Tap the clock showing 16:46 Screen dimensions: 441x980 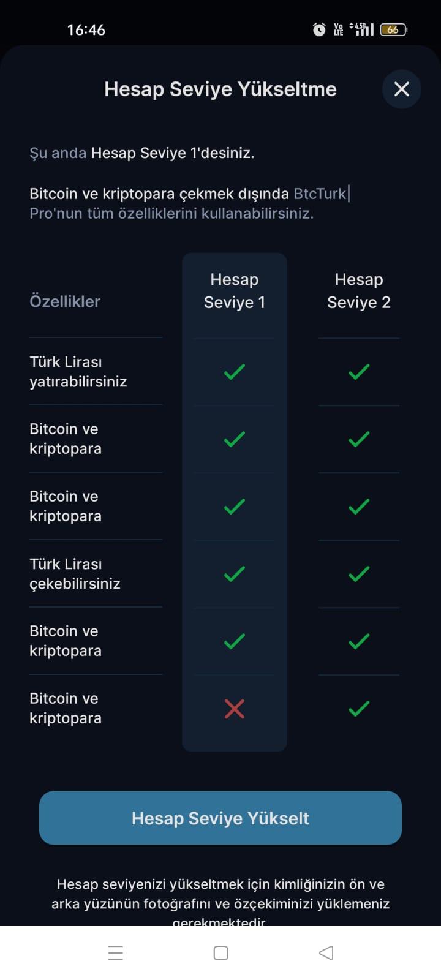tap(86, 29)
